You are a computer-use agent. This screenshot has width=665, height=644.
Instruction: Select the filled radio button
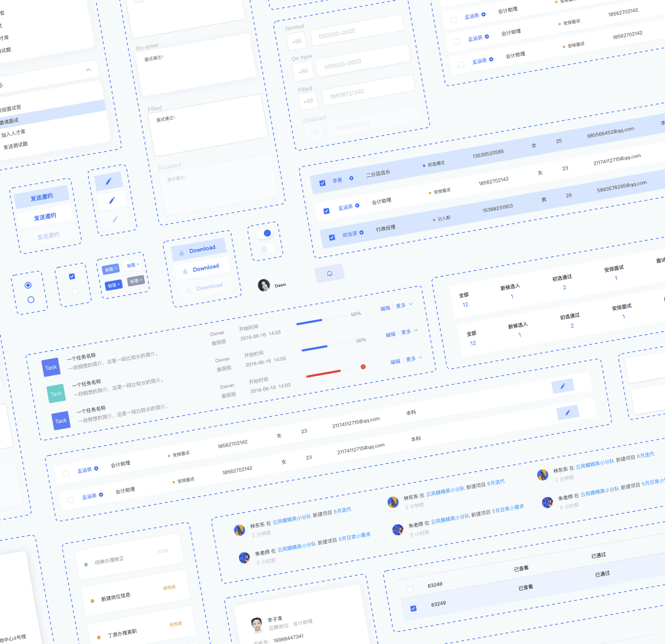click(28, 285)
